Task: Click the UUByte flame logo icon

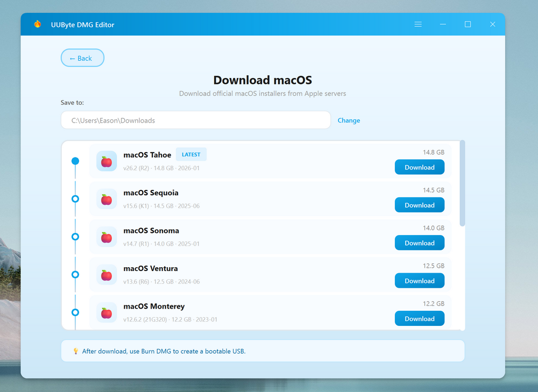Action: pos(38,24)
